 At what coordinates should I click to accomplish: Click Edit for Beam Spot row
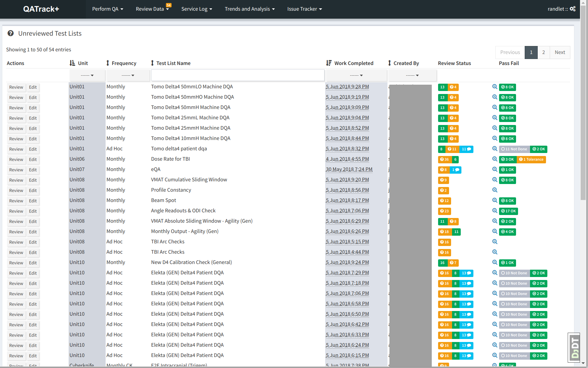click(33, 201)
